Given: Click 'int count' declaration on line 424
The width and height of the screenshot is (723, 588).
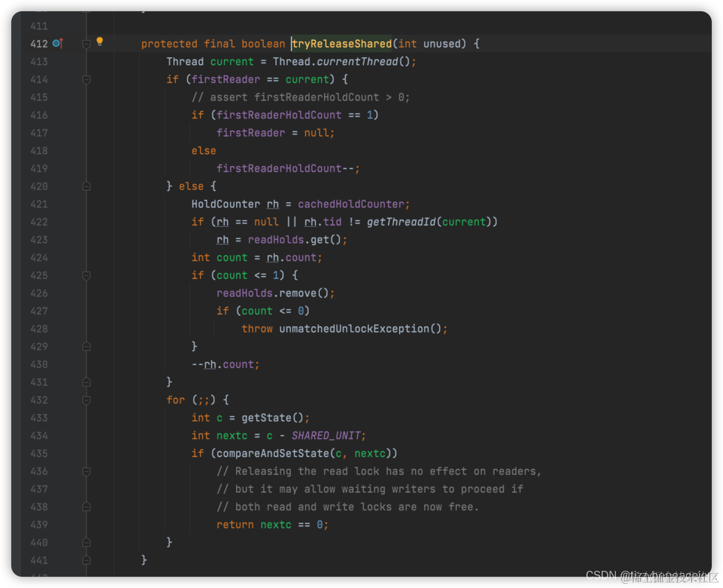Looking at the screenshot, I should pos(219,257).
